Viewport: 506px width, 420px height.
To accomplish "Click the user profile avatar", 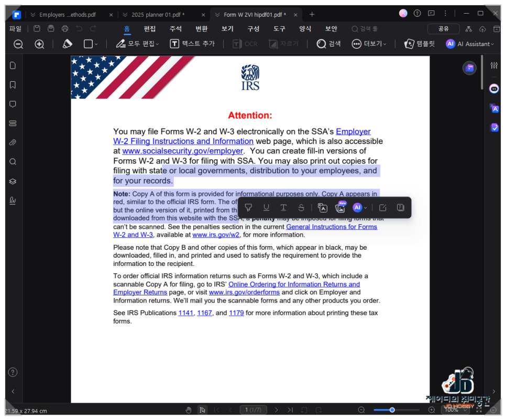I will [x=403, y=13].
